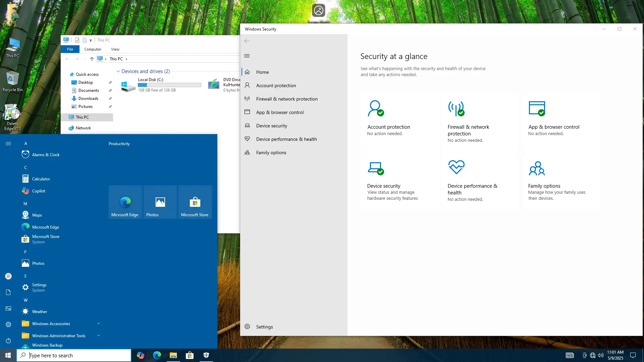
Task: Expand Windows Administrative Tools folder
Action: 99,336
